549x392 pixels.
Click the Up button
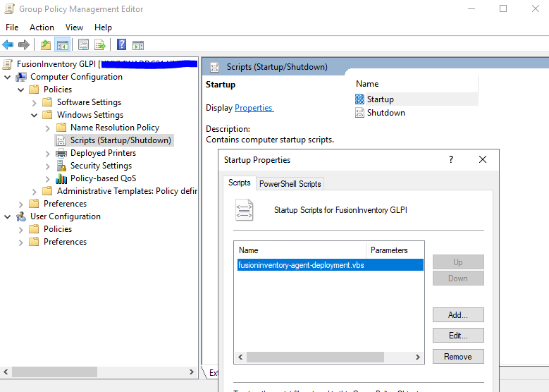tap(458, 262)
